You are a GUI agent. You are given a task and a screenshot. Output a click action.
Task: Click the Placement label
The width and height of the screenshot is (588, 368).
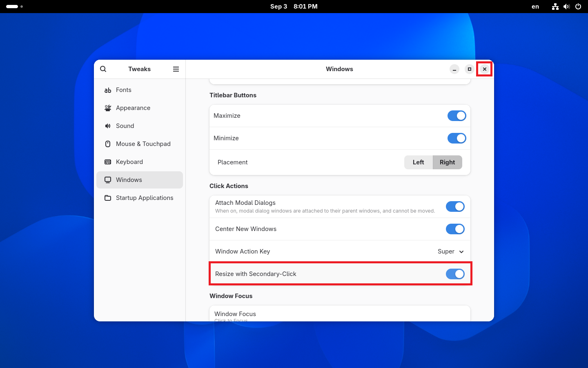[233, 162]
